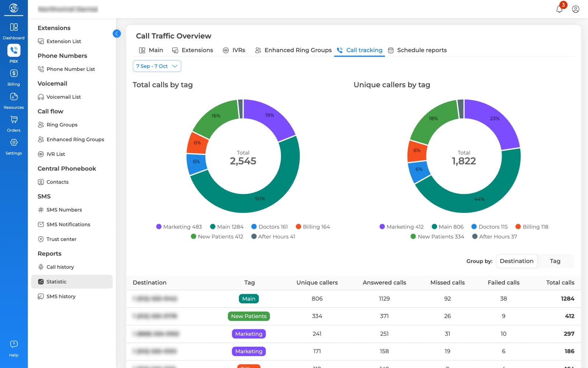
Task: Open the notifications bell icon
Action: pyautogui.click(x=560, y=9)
